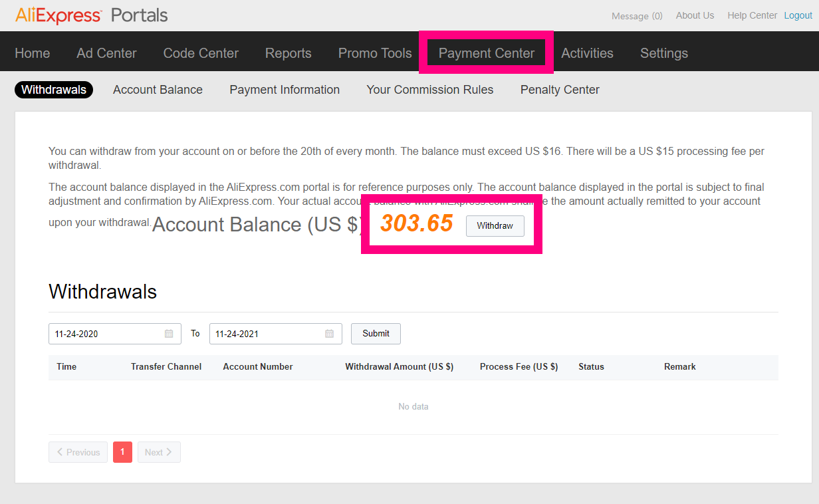Viewport: 819px width, 504px height.
Task: Click the Withdraw button
Action: pyautogui.click(x=495, y=226)
